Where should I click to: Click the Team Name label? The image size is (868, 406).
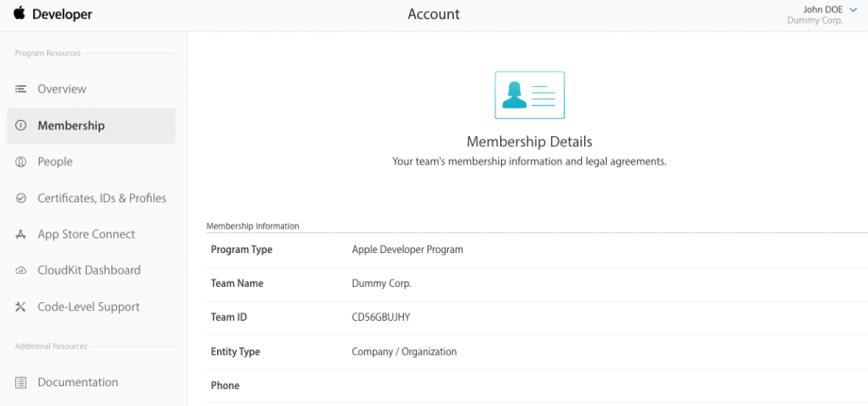pos(237,283)
